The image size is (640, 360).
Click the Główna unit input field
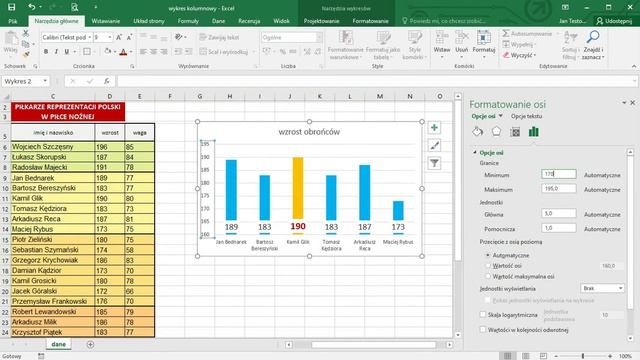[x=559, y=213]
